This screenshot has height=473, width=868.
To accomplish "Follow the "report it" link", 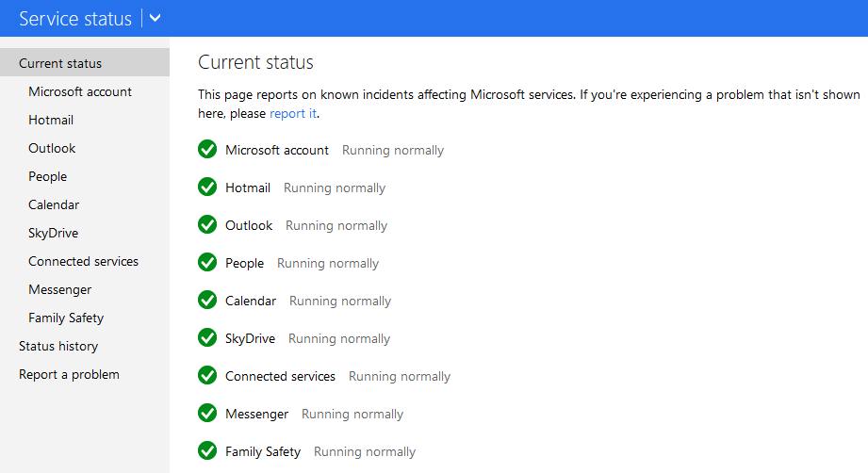I will [x=293, y=113].
